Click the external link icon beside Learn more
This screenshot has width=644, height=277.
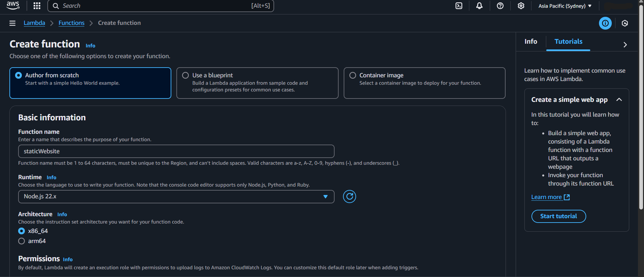(x=567, y=197)
